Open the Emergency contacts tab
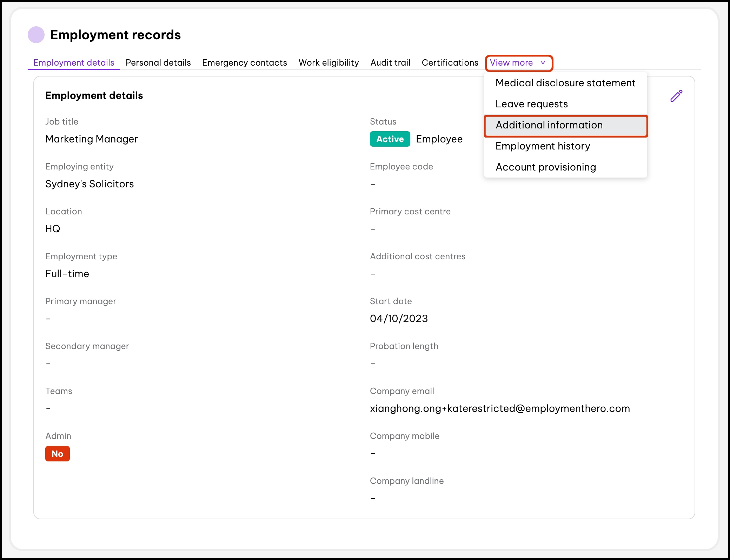This screenshot has height=560, width=730. tap(245, 63)
